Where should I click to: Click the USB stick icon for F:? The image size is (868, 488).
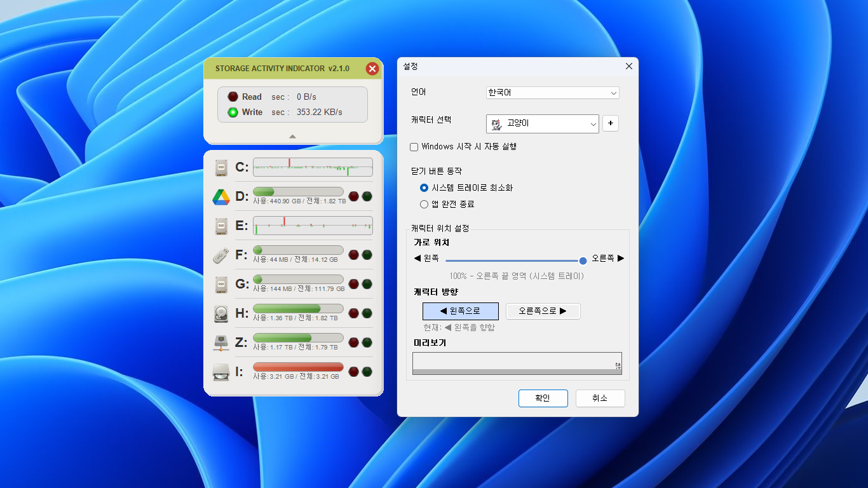click(221, 255)
